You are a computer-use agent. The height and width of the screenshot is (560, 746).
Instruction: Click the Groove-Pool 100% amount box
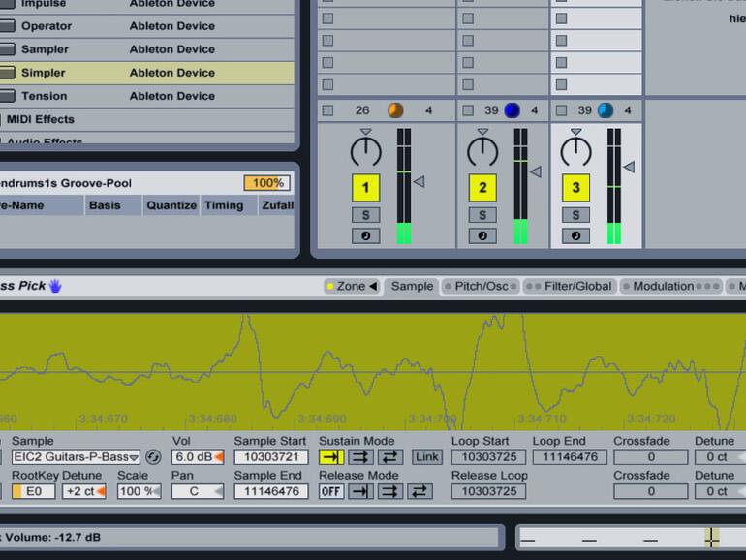(x=266, y=183)
